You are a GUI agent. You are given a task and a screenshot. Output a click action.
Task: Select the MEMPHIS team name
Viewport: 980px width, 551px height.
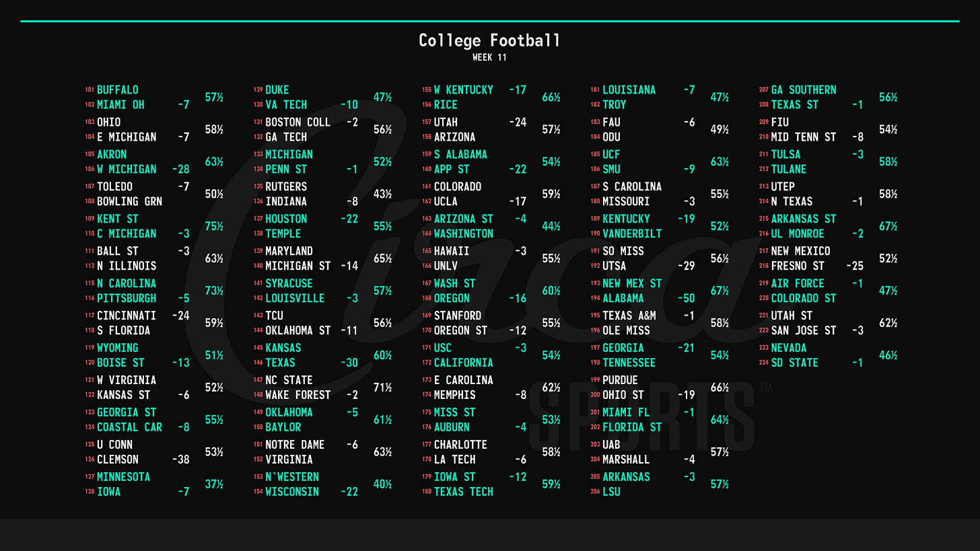click(455, 395)
